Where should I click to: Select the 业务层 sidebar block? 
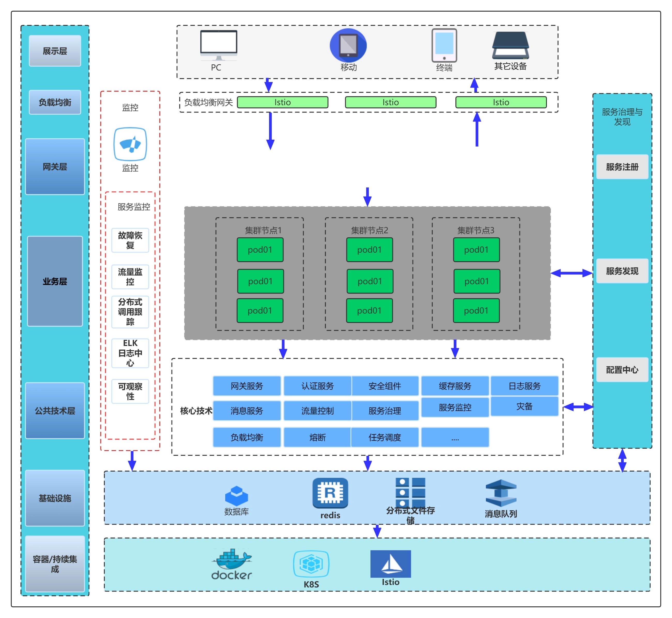pos(55,281)
